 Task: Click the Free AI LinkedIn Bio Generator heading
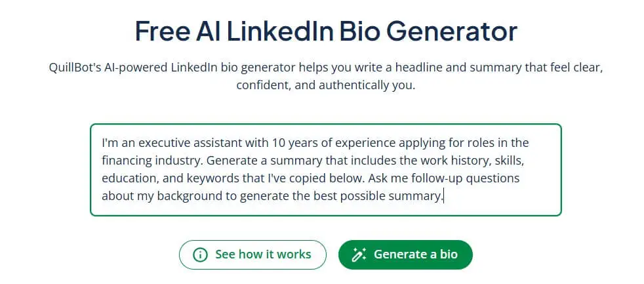(326, 32)
